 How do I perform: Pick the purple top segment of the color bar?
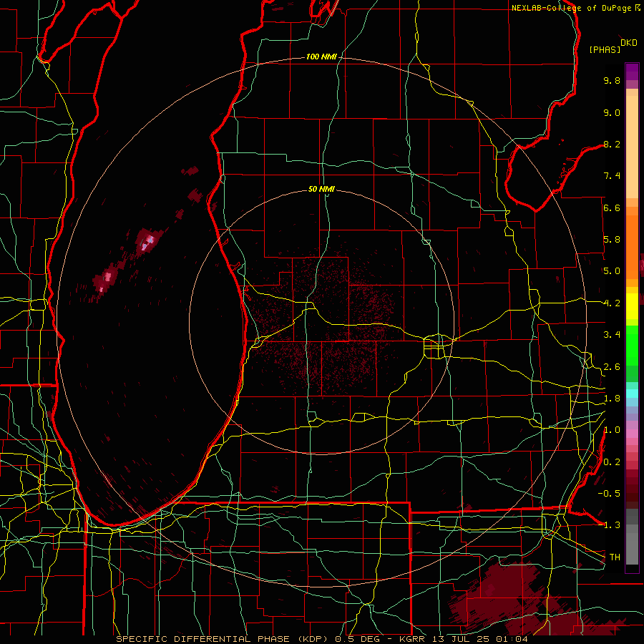pyautogui.click(x=632, y=72)
